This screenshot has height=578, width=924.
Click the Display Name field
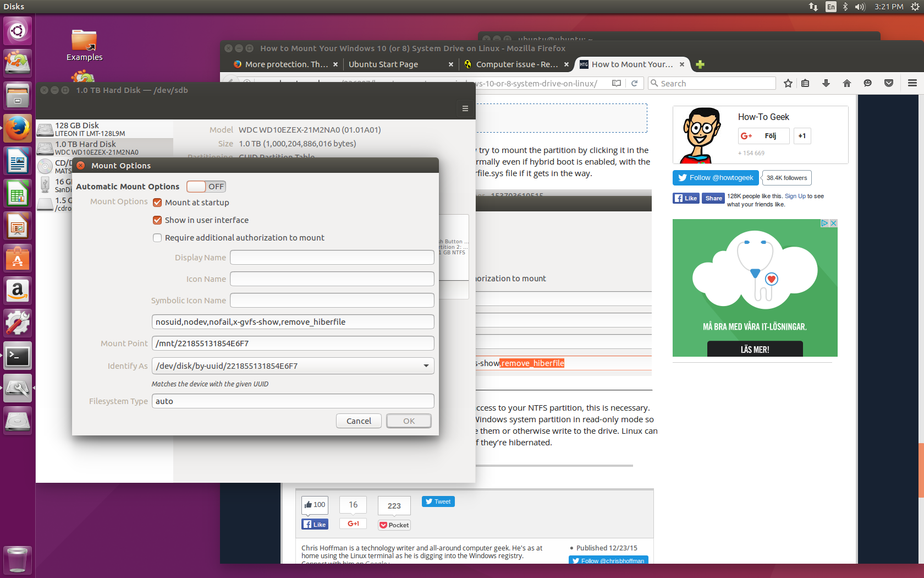332,258
